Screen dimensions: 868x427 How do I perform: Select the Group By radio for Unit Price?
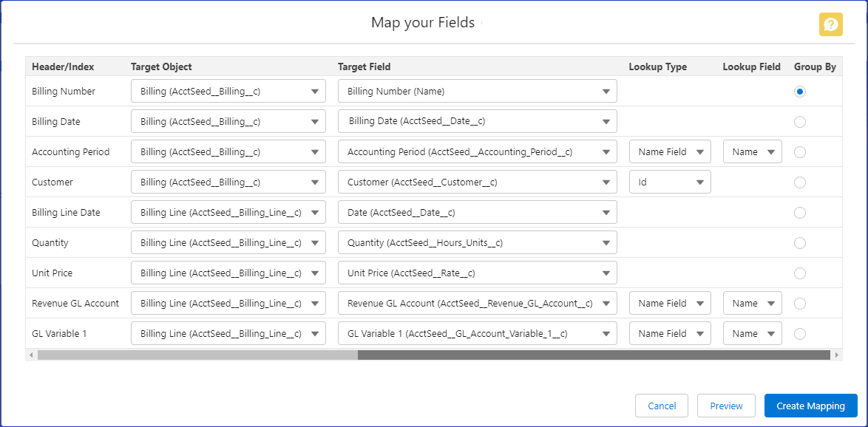pyautogui.click(x=799, y=273)
